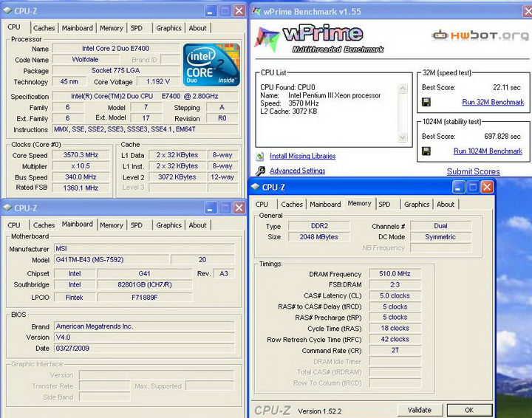The width and height of the screenshot is (532, 418).
Task: Click the Rated FSB value 1360.1 MHz
Action: point(81,188)
